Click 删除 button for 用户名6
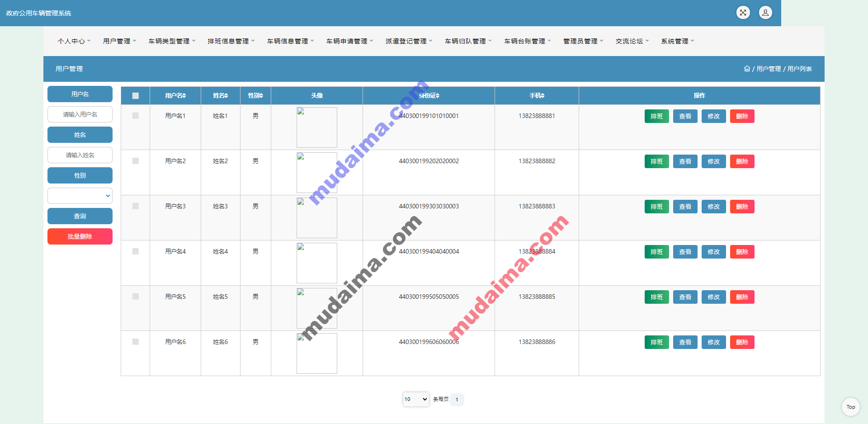This screenshot has height=424, width=868. (742, 342)
